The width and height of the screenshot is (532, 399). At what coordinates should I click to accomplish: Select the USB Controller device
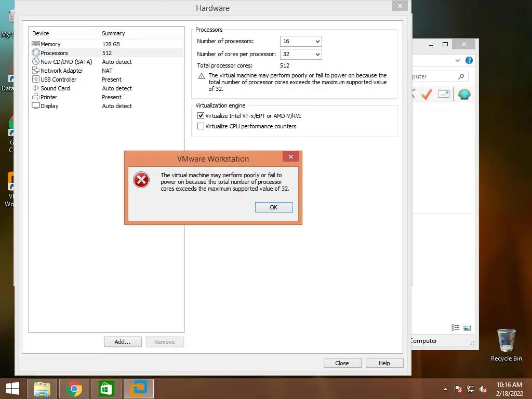[x=107, y=79]
